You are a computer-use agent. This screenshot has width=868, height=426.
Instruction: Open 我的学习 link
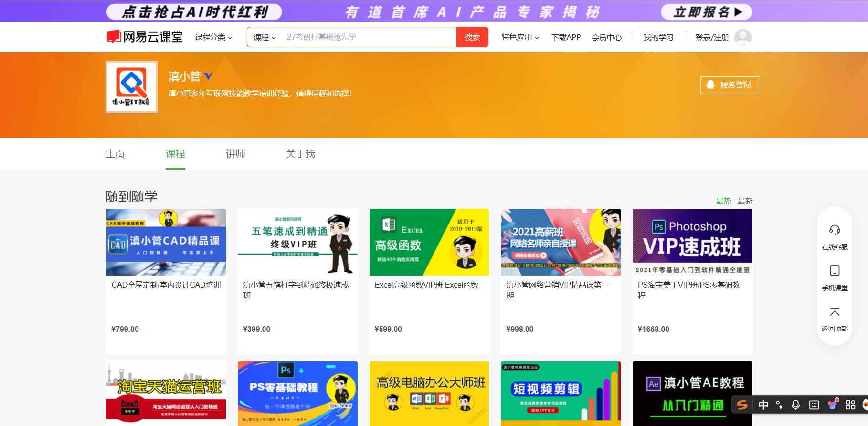[658, 37]
